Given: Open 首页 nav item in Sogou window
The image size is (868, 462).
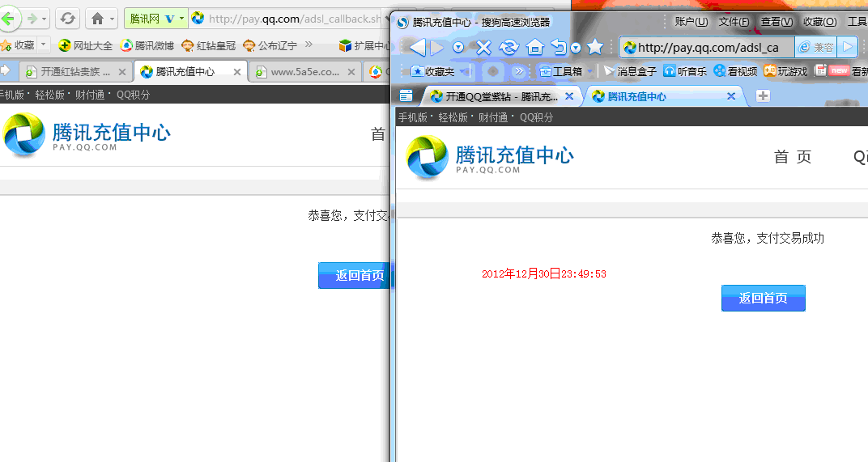Looking at the screenshot, I should 792,157.
